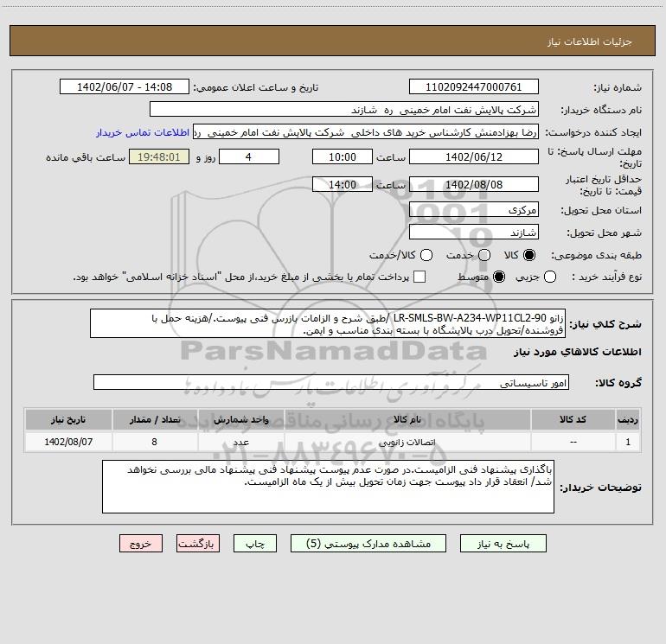Screen dimensions: 666x644
Task: Toggle the اسناد خزانه اسلامی payment checkbox
Action: [x=419, y=277]
